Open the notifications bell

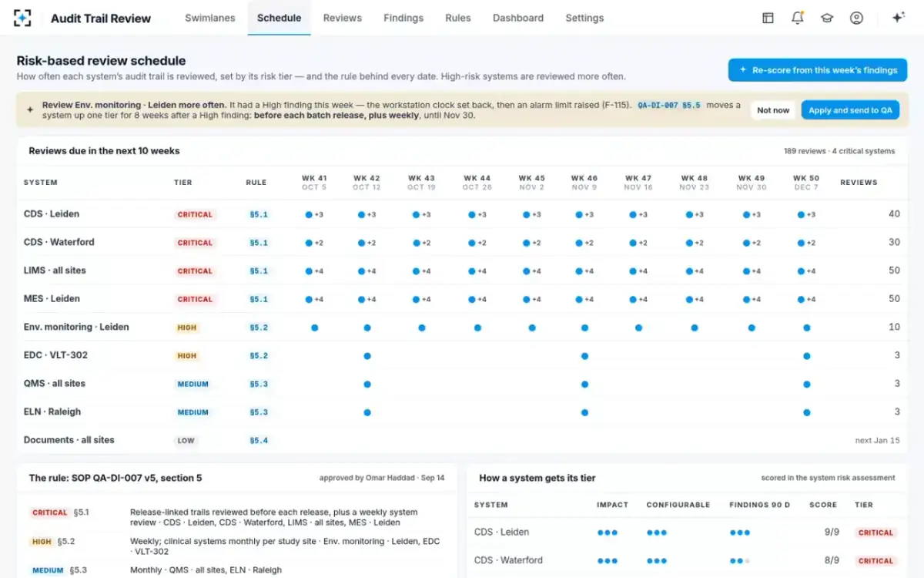[x=798, y=18]
